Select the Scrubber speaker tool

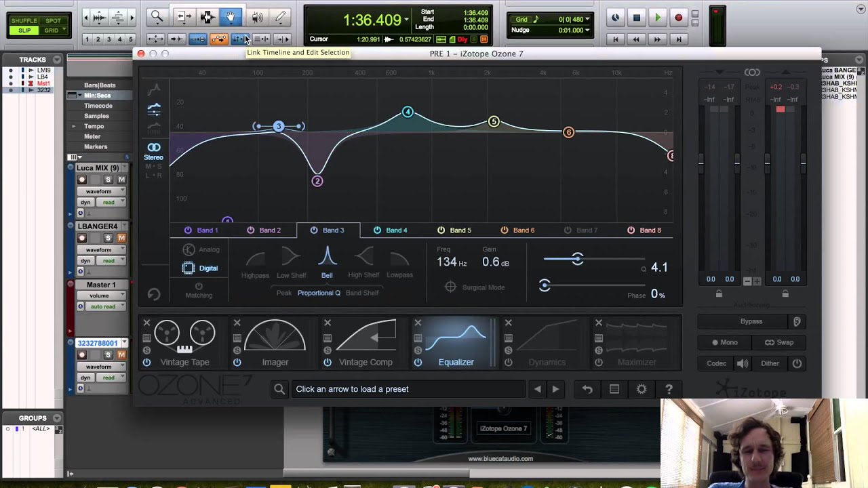pos(256,17)
